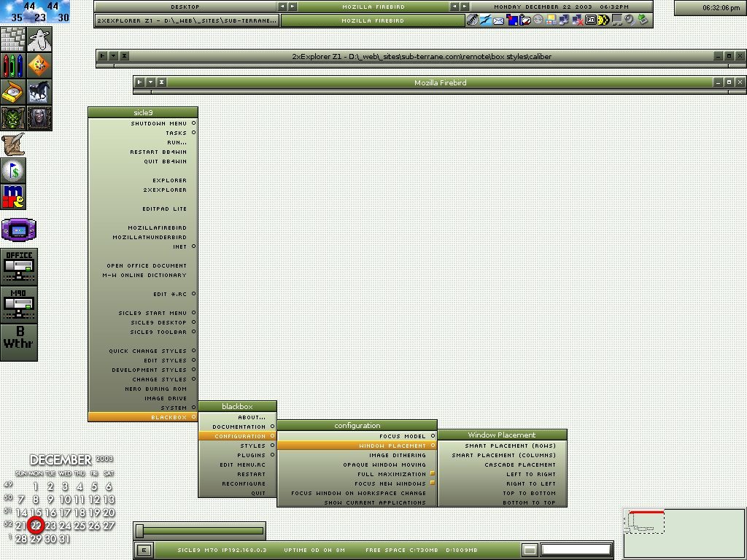The width and height of the screenshot is (747, 560).
Task: Click the Mozilla Firebird taskbar button
Action: pyautogui.click(x=373, y=21)
